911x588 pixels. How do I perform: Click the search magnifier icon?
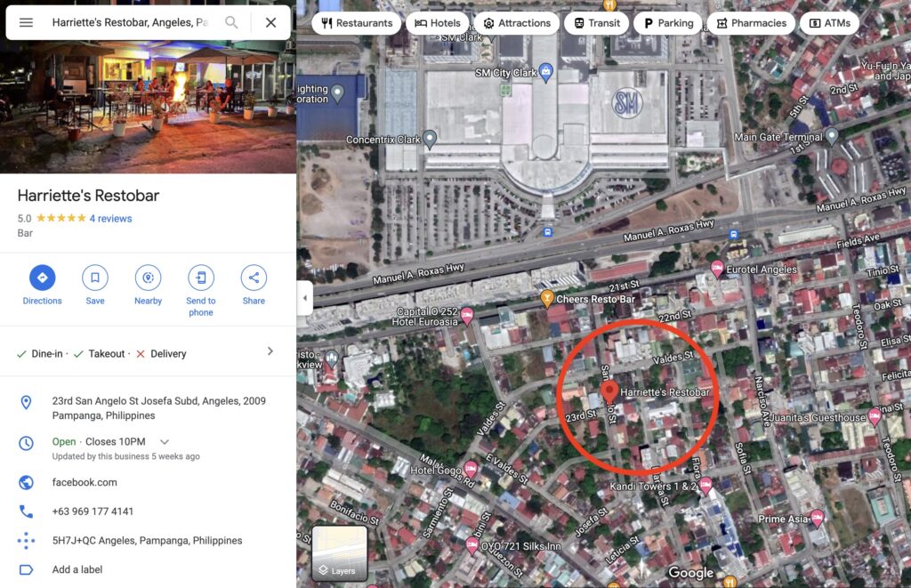[231, 22]
